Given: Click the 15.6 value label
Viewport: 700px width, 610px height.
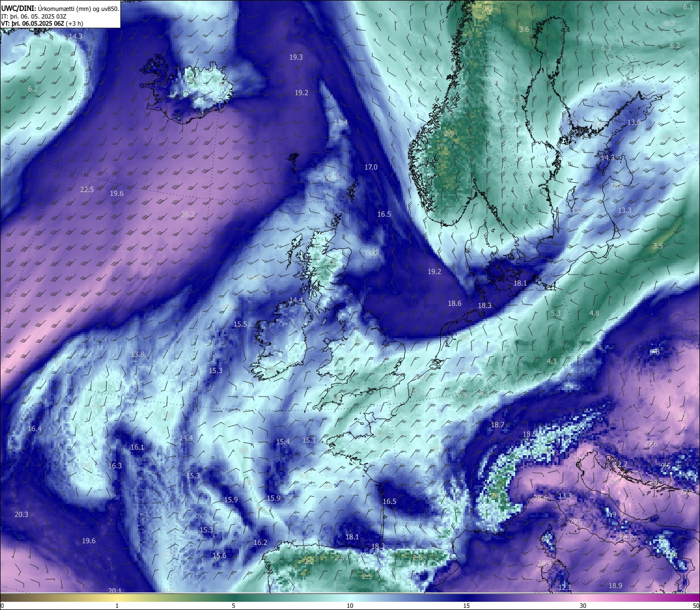Looking at the screenshot, I should [x=219, y=555].
